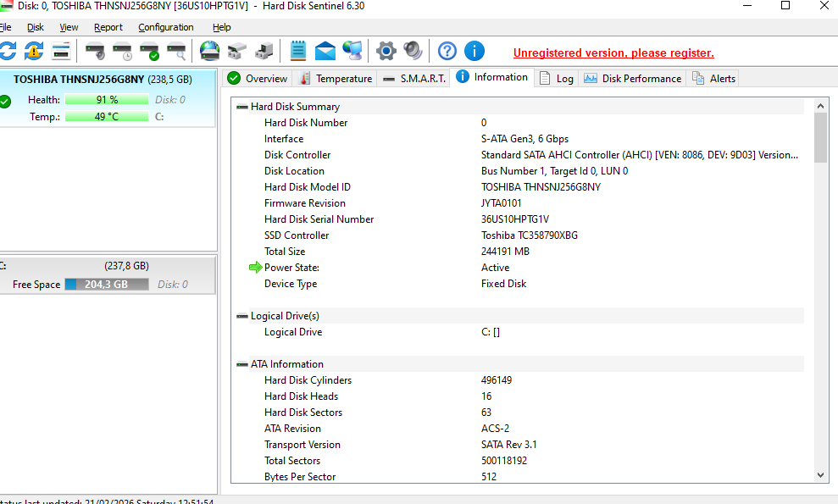Image resolution: width=838 pixels, height=504 pixels.
Task: Switch to the Temperature tab
Action: tap(335, 79)
